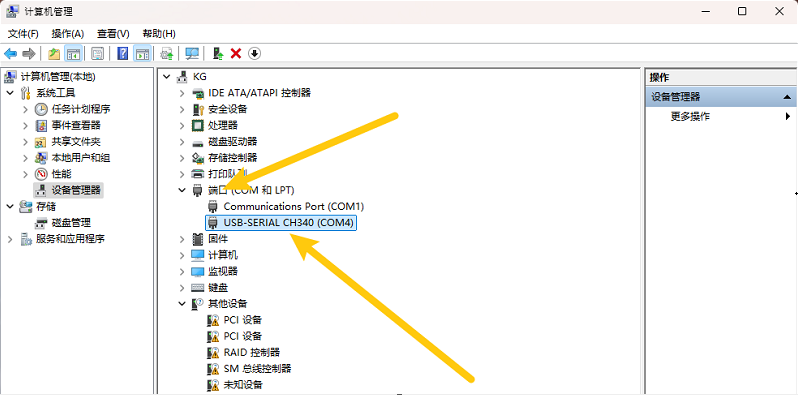The width and height of the screenshot is (798, 395).
Task: Expand the 事件查看器 node
Action: point(25,126)
